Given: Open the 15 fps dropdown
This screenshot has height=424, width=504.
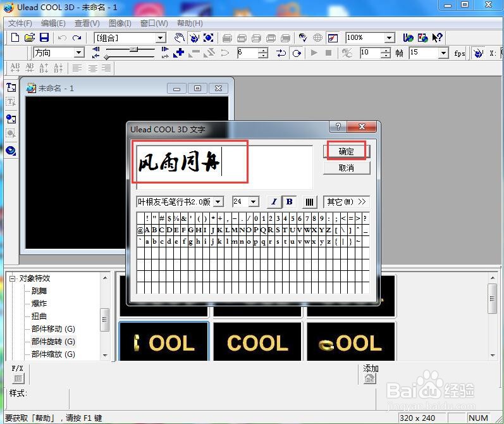Looking at the screenshot, I should click(444, 53).
